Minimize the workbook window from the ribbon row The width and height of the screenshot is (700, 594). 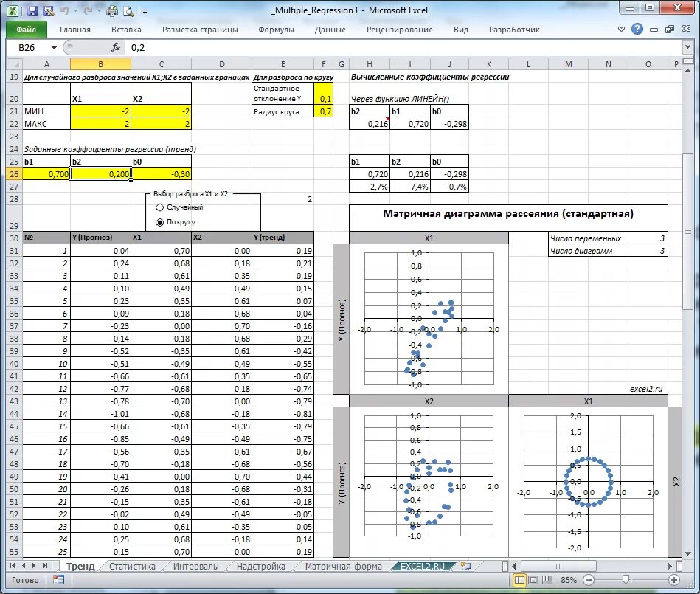click(654, 30)
